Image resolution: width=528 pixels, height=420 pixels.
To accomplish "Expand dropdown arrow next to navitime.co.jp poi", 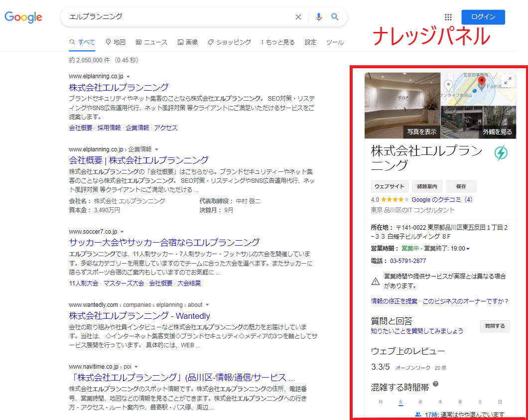I will pyautogui.click(x=136, y=367).
